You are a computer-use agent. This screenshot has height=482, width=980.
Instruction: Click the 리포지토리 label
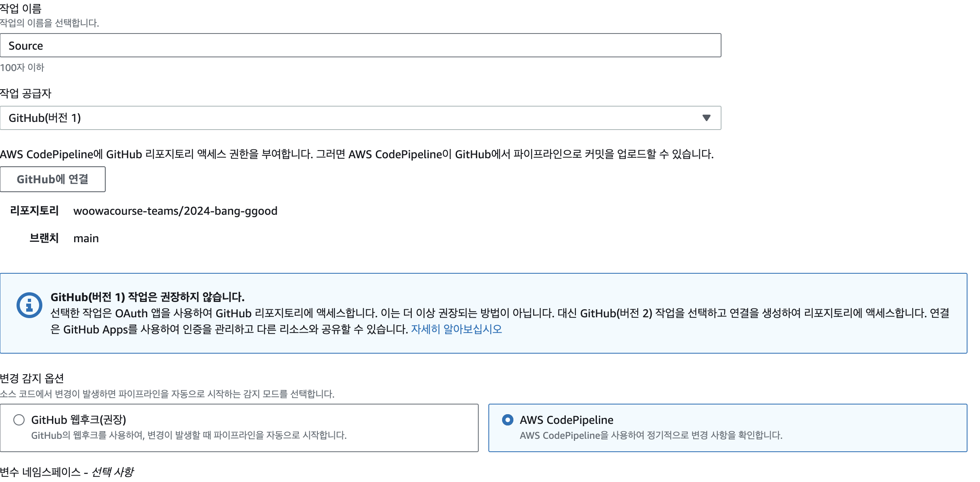(34, 210)
